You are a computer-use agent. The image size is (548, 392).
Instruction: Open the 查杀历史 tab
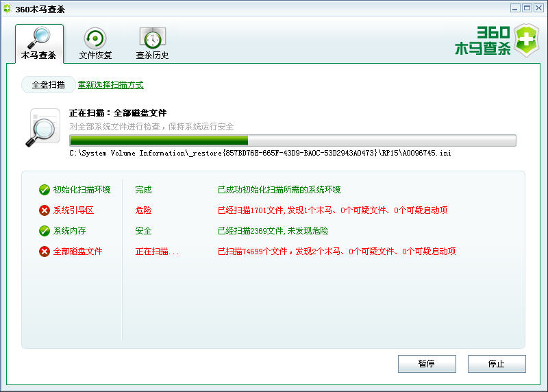point(152,44)
